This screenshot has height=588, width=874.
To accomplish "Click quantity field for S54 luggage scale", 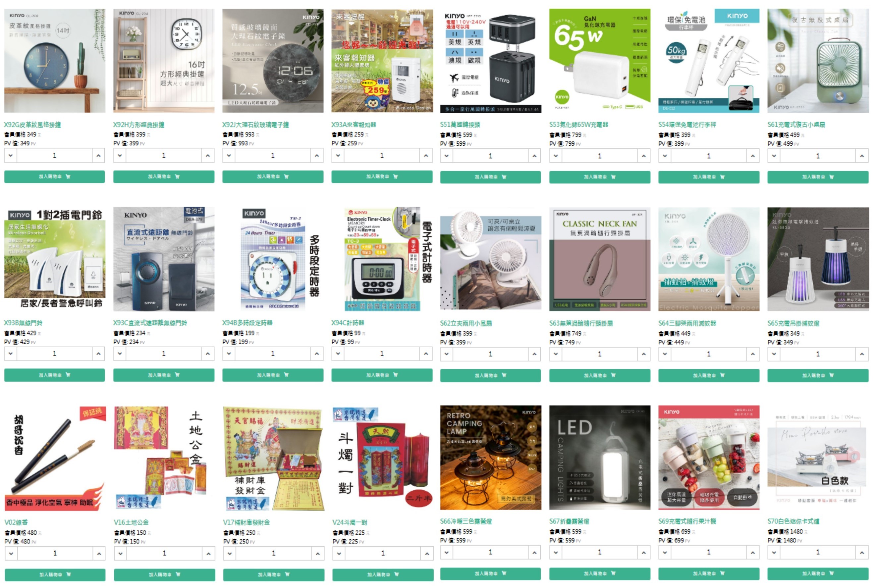I will [x=708, y=156].
